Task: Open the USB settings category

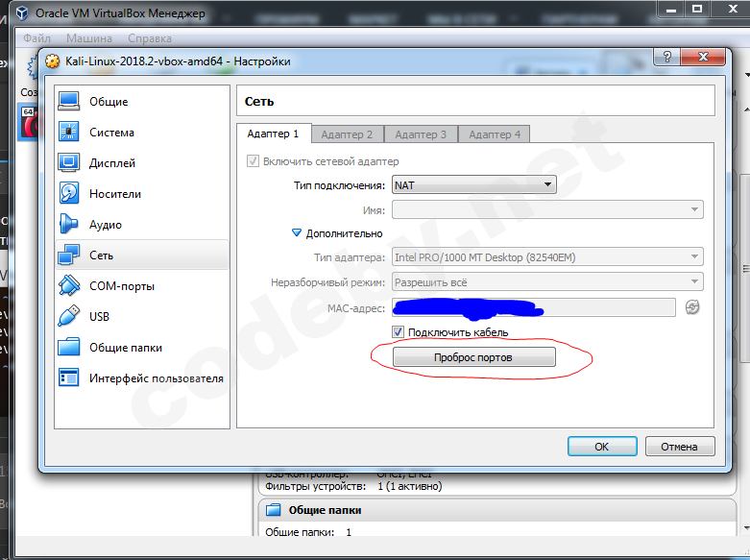Action: pos(141,316)
